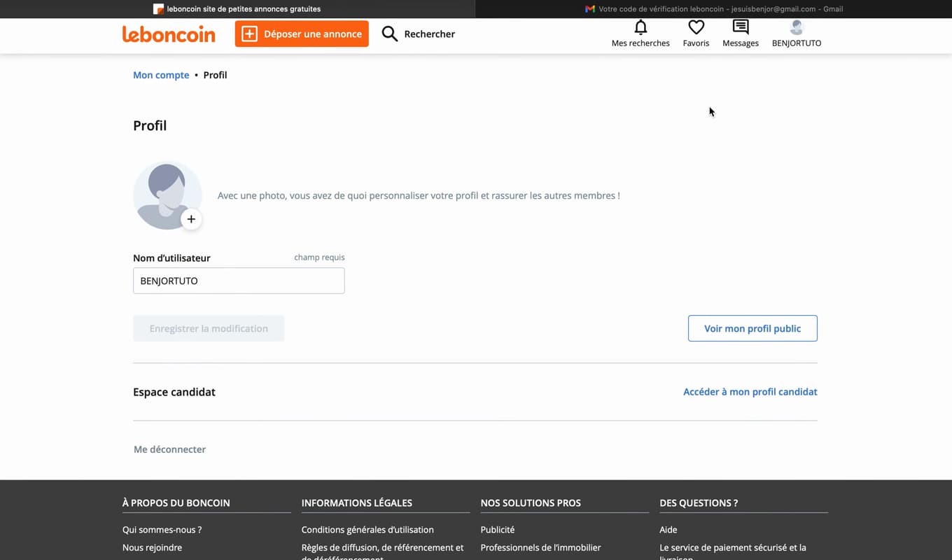Viewport: 952px width, 560px height.
Task: Click the large profile avatar picture
Action: click(167, 195)
